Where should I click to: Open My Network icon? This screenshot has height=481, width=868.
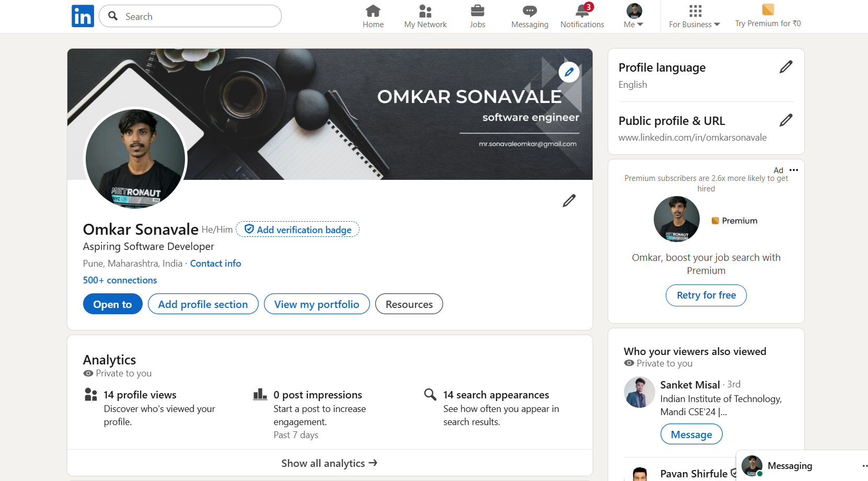[x=425, y=11]
